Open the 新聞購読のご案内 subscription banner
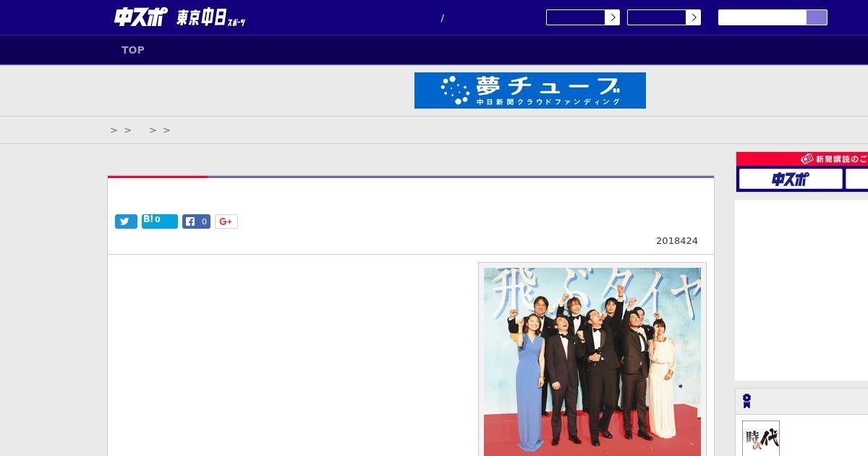Image resolution: width=868 pixels, height=456 pixels. click(802, 159)
